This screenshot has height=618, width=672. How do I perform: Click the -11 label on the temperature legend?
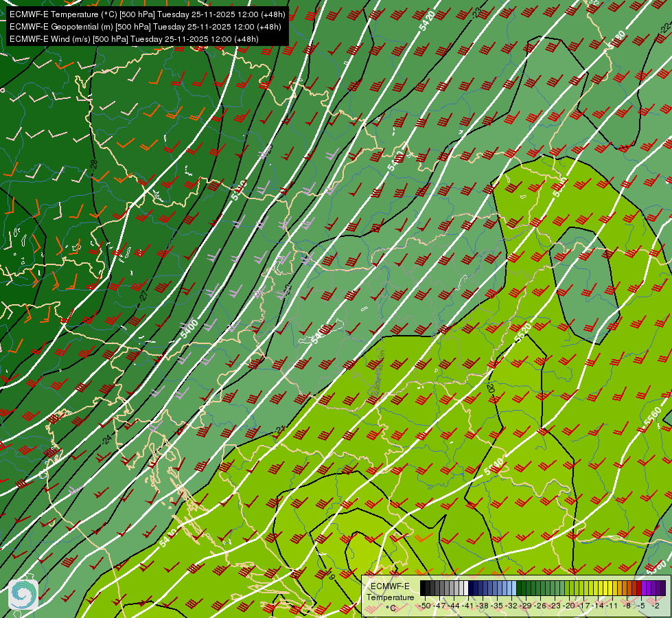pos(611,606)
